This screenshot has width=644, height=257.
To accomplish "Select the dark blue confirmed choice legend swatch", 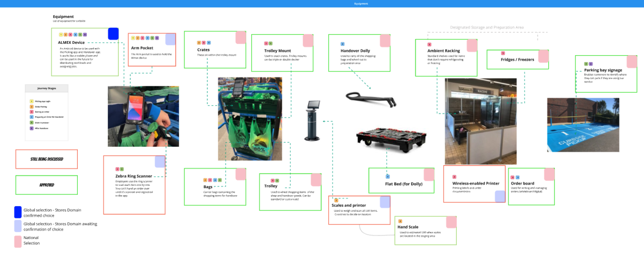I will point(18,212).
